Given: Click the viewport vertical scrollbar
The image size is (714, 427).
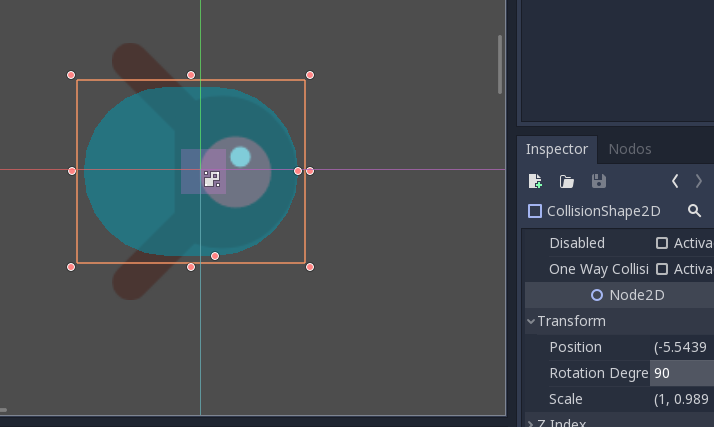Looking at the screenshot, I should tap(500, 65).
